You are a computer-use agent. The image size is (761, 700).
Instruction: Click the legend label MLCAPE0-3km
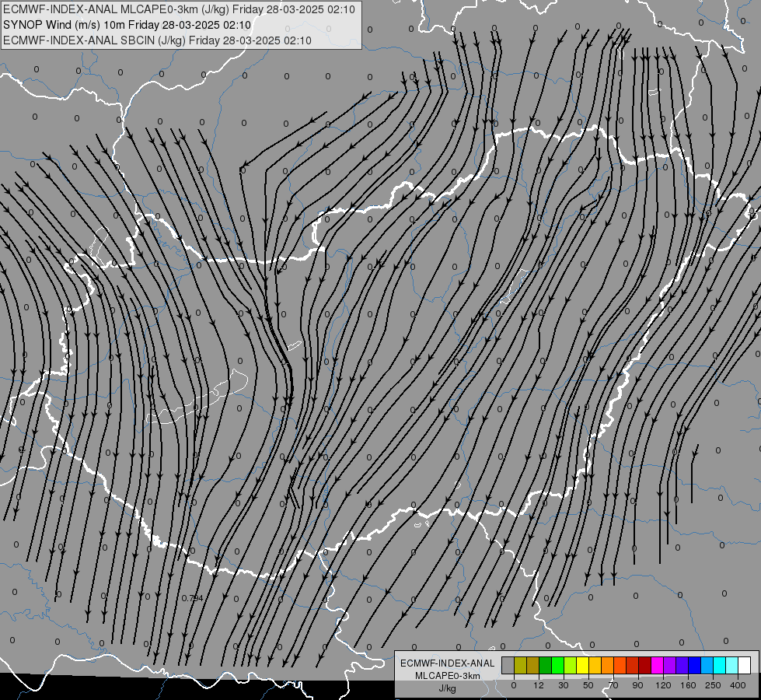[448, 675]
